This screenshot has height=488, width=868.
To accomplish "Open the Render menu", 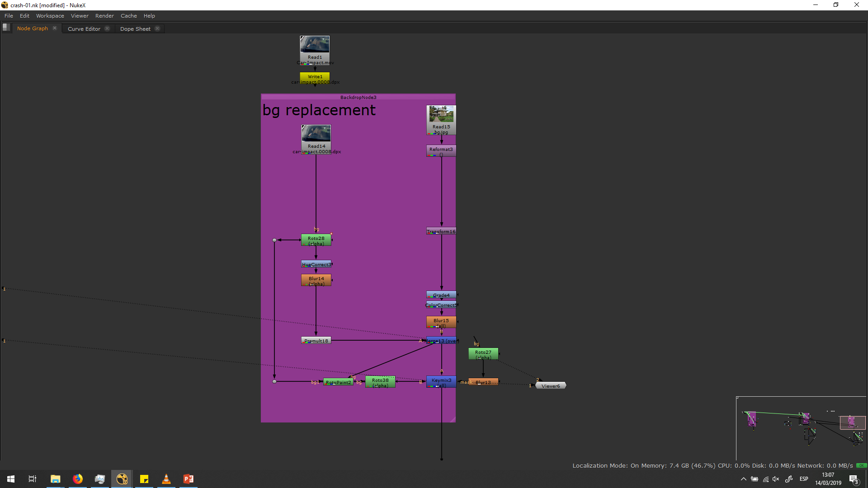I will [104, 16].
